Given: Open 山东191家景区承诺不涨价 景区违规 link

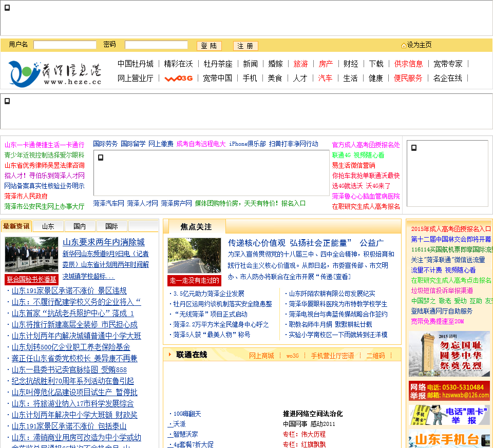Looking at the screenshot, I should (69, 290).
